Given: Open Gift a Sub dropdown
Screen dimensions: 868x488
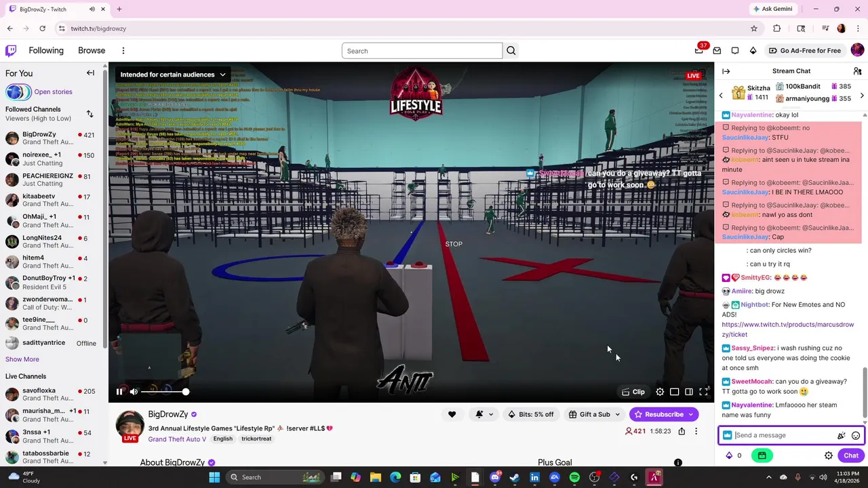Looking at the screenshot, I should (595, 414).
